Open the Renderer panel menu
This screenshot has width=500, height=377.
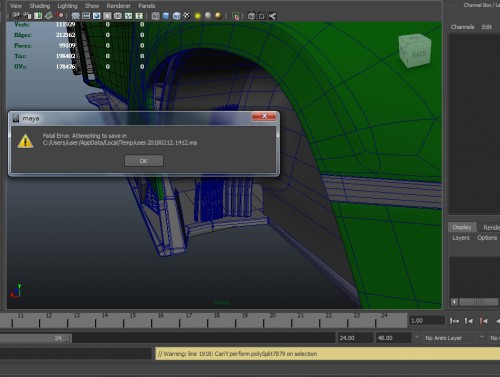118,6
